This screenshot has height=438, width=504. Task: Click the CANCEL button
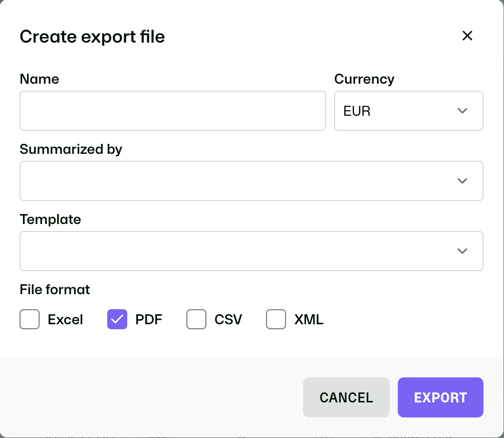click(x=346, y=397)
